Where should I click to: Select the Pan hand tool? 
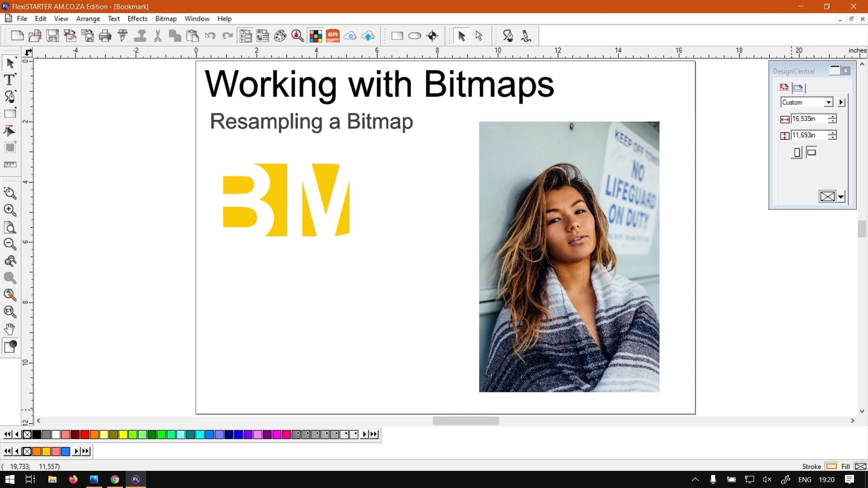click(x=10, y=329)
